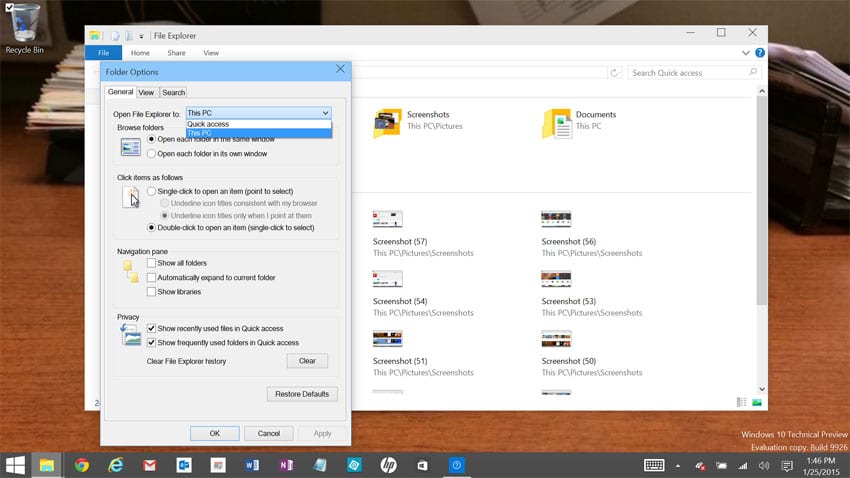Enable Show all folders checkbox
This screenshot has height=478, width=850.
click(151, 263)
